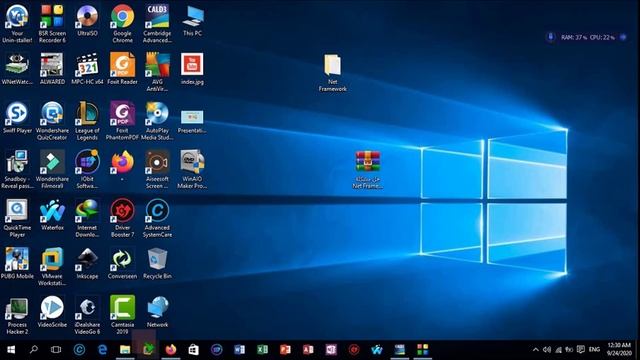Viewport: 640px width, 360px height.
Task: Select the UltraISO desktop icon
Action: 87,20
